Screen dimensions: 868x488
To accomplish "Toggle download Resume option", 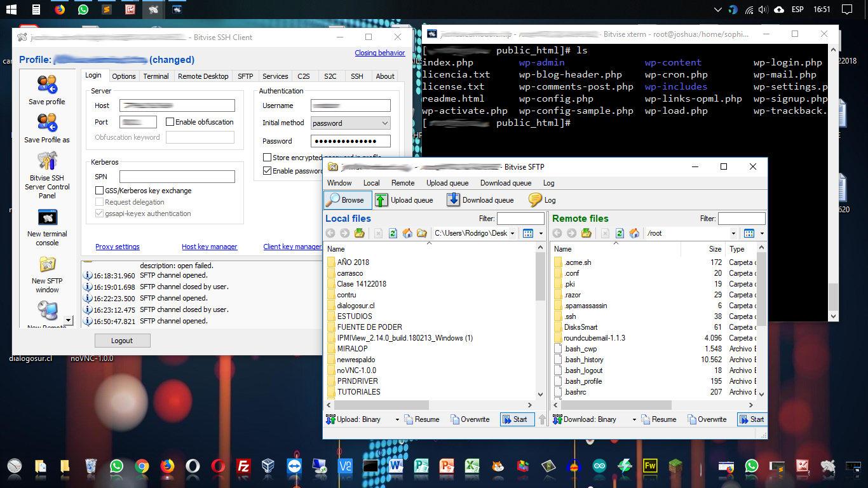I will click(x=659, y=419).
